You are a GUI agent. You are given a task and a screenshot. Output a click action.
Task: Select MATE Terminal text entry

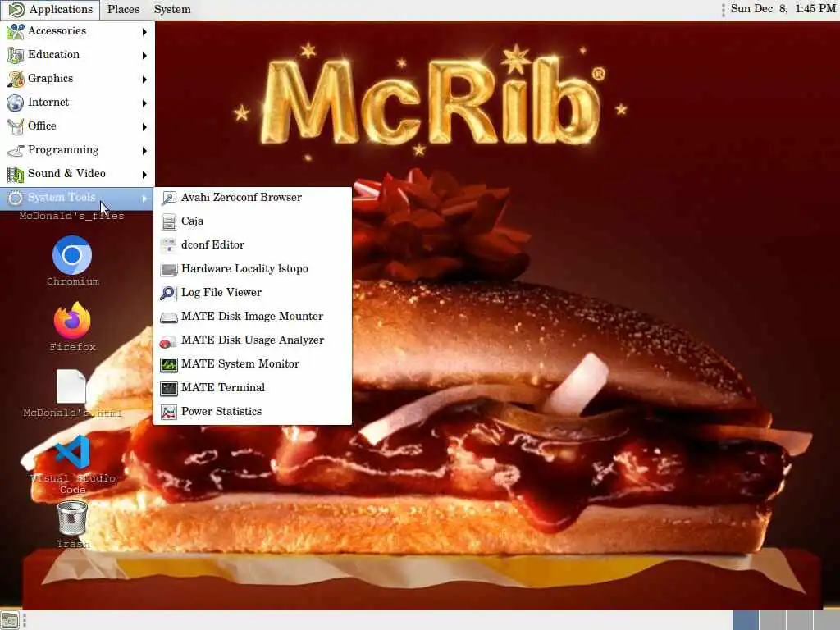click(223, 387)
